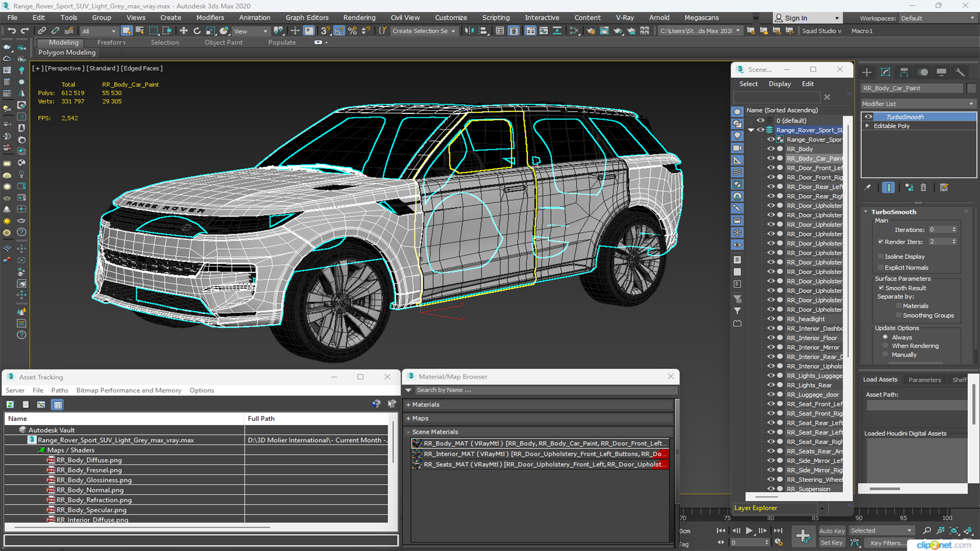Remove modifier with trash icon
Viewport: 980px width, 551px height.
(923, 188)
